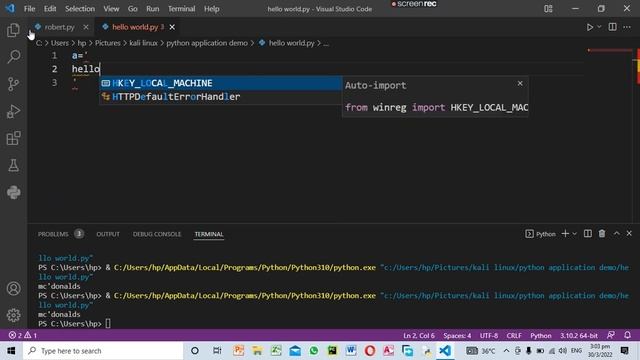Click python application demo breadcrumb
Viewport: 640px width, 360px height.
(207, 43)
